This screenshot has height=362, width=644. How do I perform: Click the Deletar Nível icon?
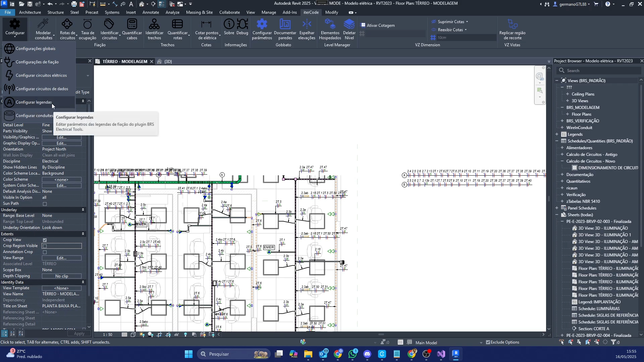349,25
